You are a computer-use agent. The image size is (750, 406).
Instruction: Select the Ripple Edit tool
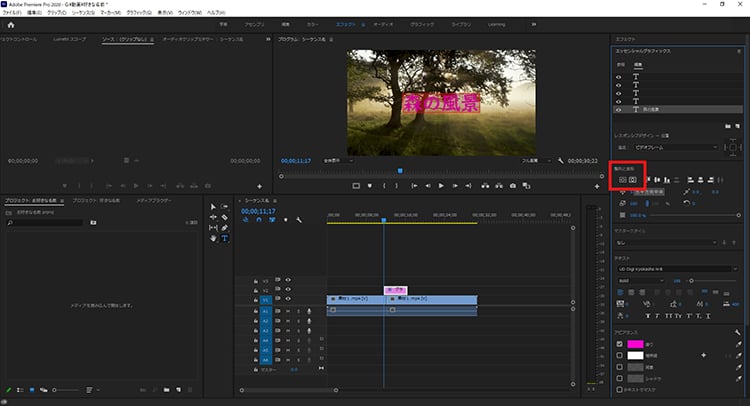[213, 217]
